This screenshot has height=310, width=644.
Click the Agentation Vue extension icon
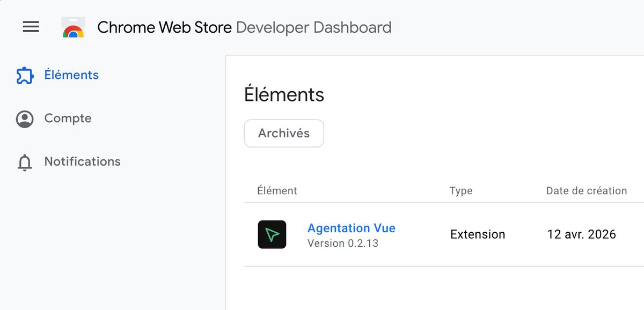click(x=272, y=234)
